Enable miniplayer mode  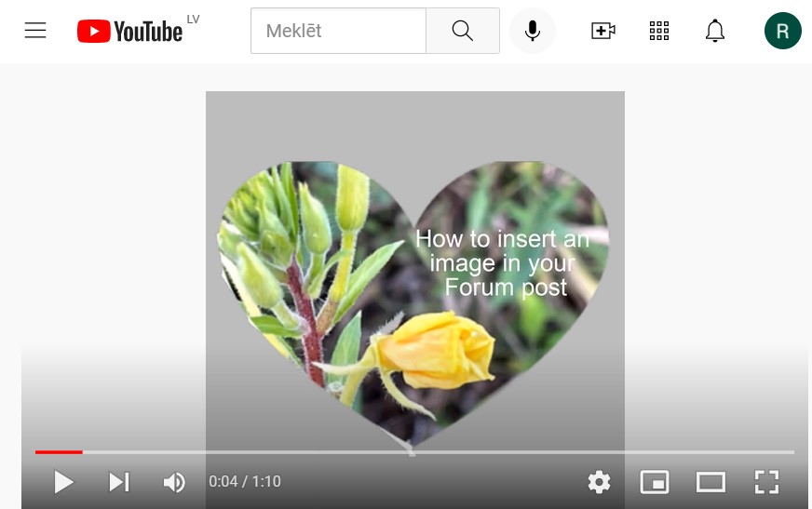pyautogui.click(x=655, y=482)
